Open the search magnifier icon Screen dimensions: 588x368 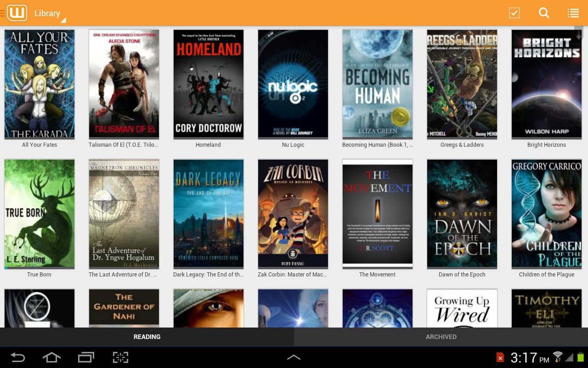(544, 13)
